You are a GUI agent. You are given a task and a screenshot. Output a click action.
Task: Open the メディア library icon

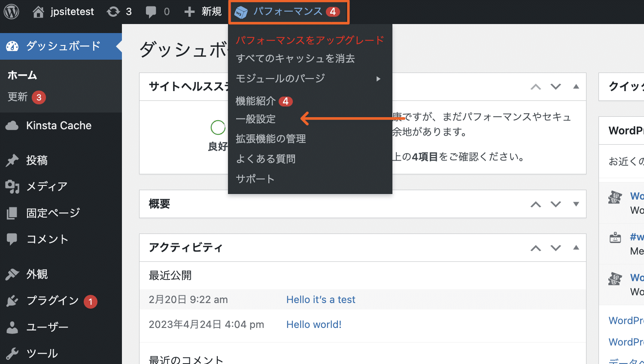point(12,186)
